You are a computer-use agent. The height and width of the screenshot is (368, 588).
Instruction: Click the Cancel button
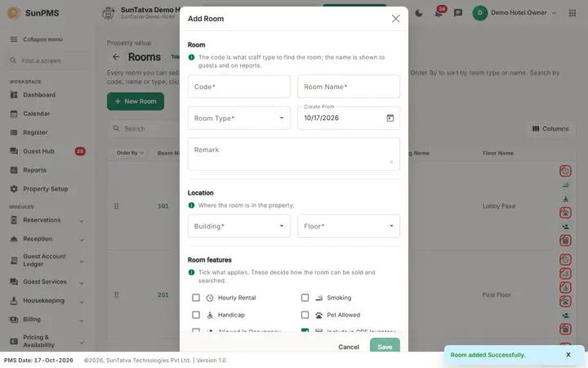(349, 347)
